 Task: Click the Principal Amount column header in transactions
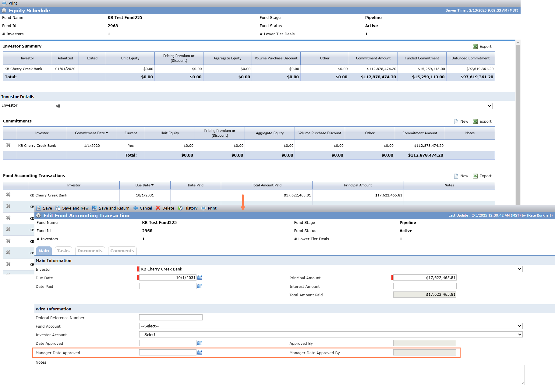[x=358, y=185]
